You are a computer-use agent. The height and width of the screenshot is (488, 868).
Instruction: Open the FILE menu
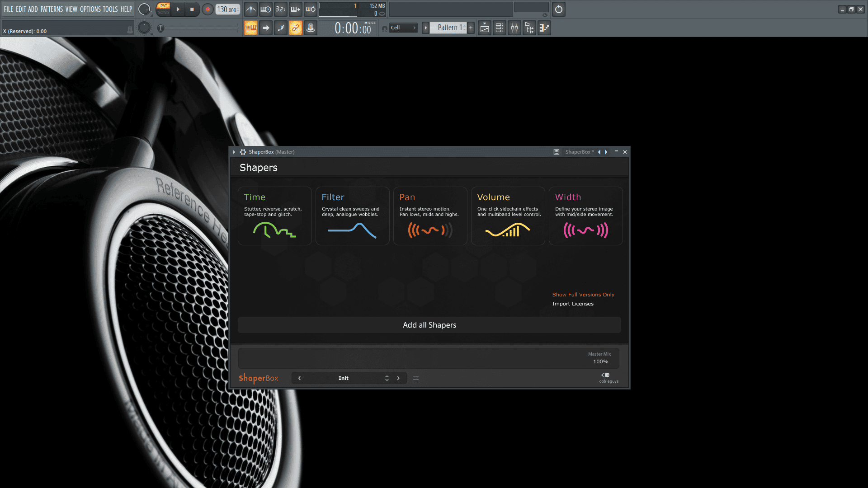(9, 9)
